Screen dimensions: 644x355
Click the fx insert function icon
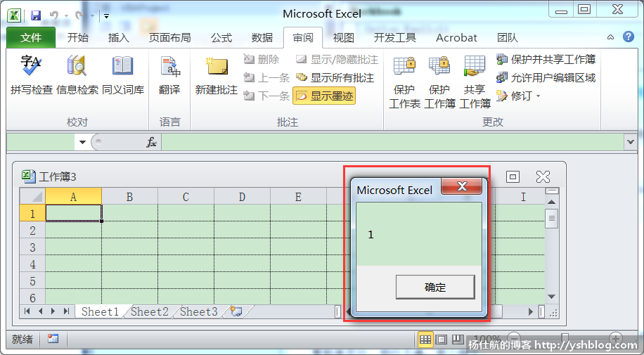click(152, 142)
